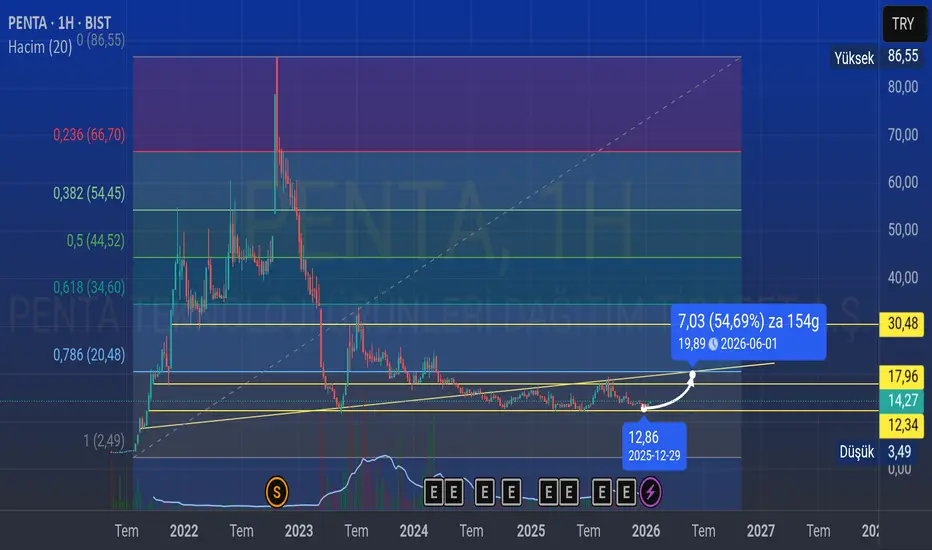Screen dimensions: 932x550
Task: Click the 7,03 (54,69%) za 154g forecast tooltip
Action: [x=748, y=332]
